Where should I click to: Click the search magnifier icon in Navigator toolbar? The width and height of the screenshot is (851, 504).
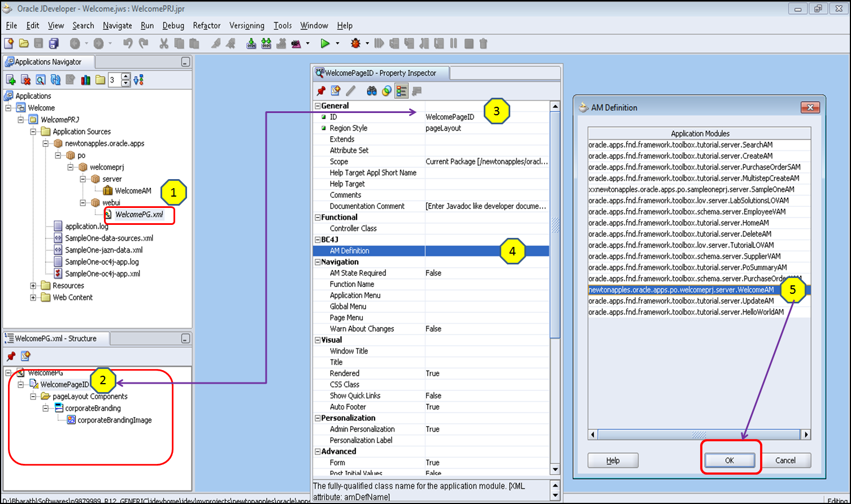point(41,80)
